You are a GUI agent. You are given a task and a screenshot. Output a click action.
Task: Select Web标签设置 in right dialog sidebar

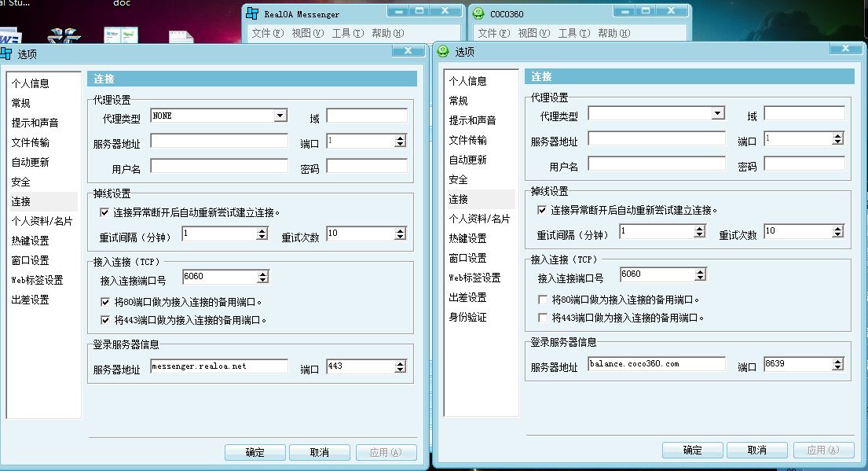pyautogui.click(x=475, y=278)
